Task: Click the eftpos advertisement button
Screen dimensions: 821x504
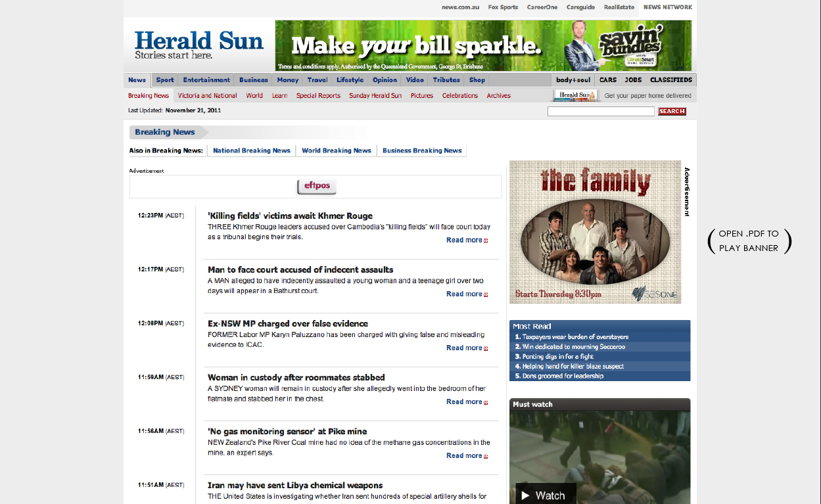Action: (317, 186)
